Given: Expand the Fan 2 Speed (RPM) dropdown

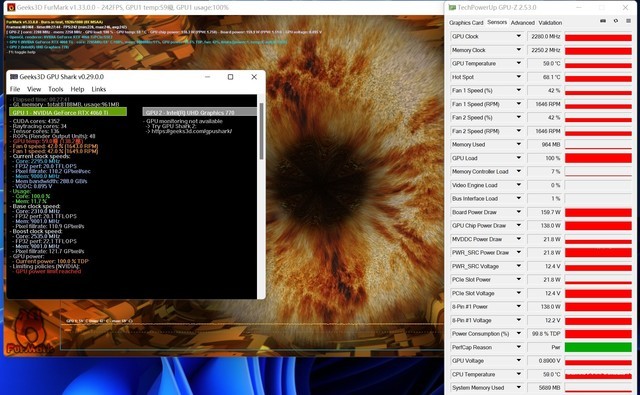Looking at the screenshot, I should [518, 131].
